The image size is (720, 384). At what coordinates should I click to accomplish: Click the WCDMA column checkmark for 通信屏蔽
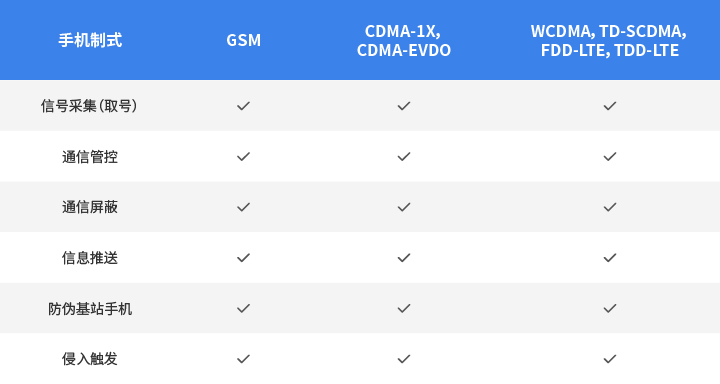click(610, 207)
